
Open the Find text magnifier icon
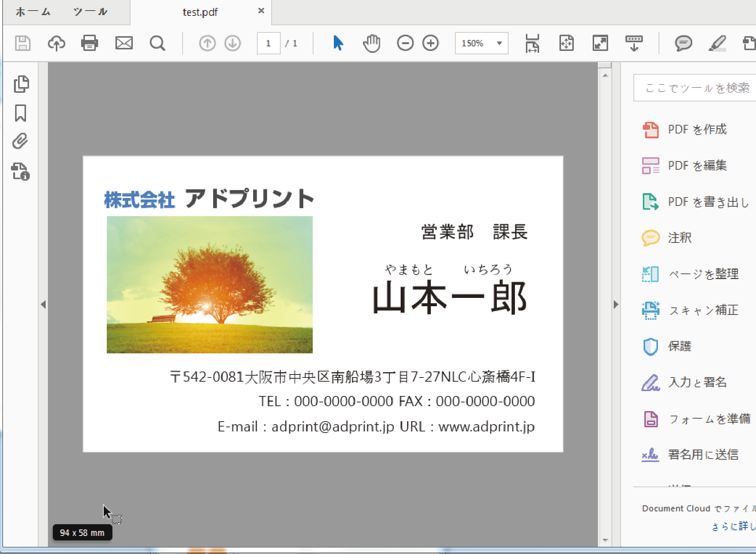coord(157,43)
